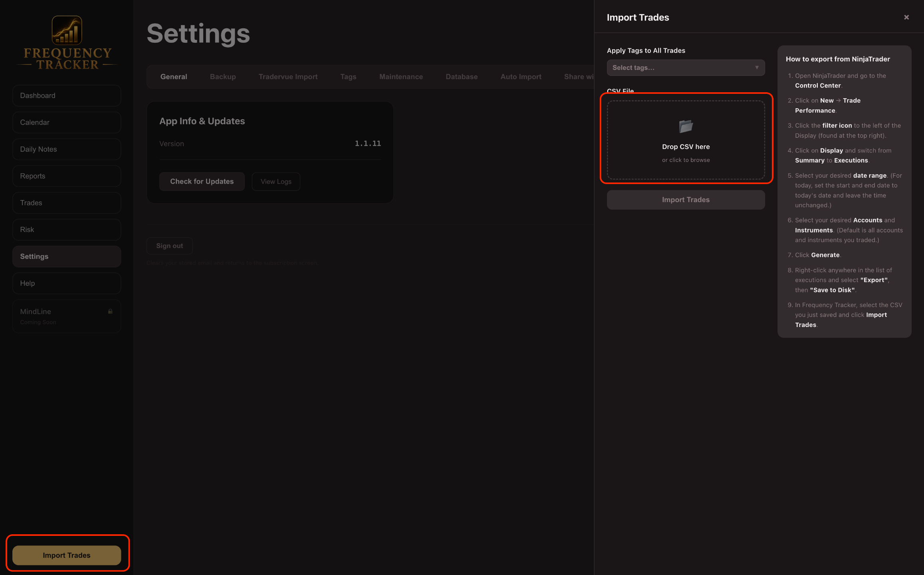Open Daily Notes
The width and height of the screenshot is (924, 575).
(67, 149)
